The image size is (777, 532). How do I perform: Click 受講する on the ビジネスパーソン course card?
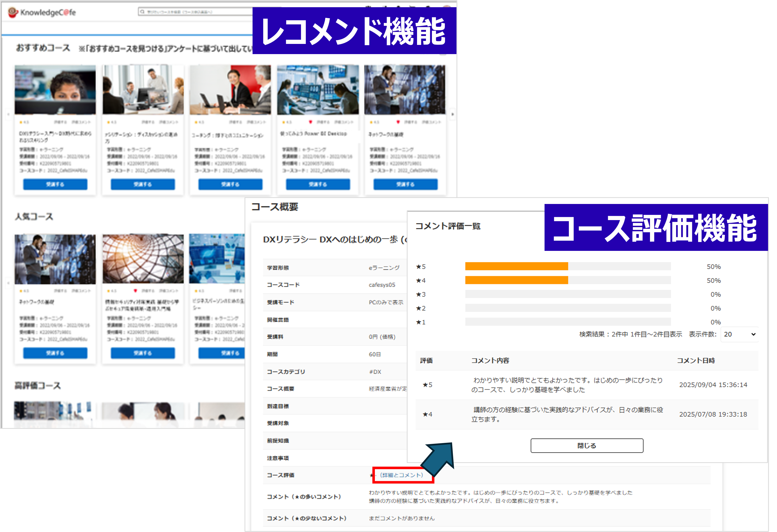pyautogui.click(x=222, y=353)
